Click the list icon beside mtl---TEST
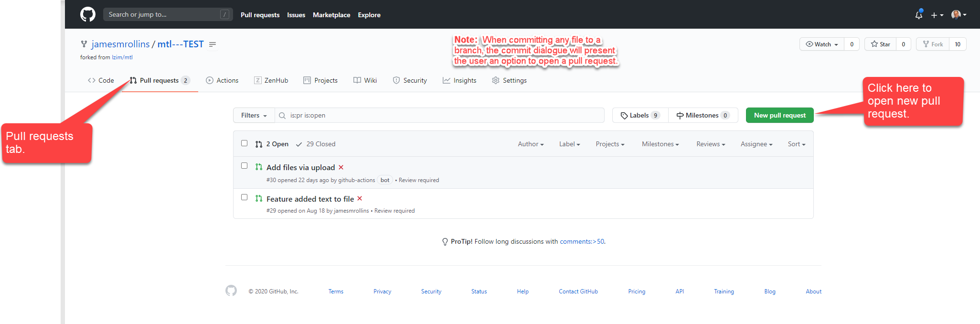 (x=213, y=44)
